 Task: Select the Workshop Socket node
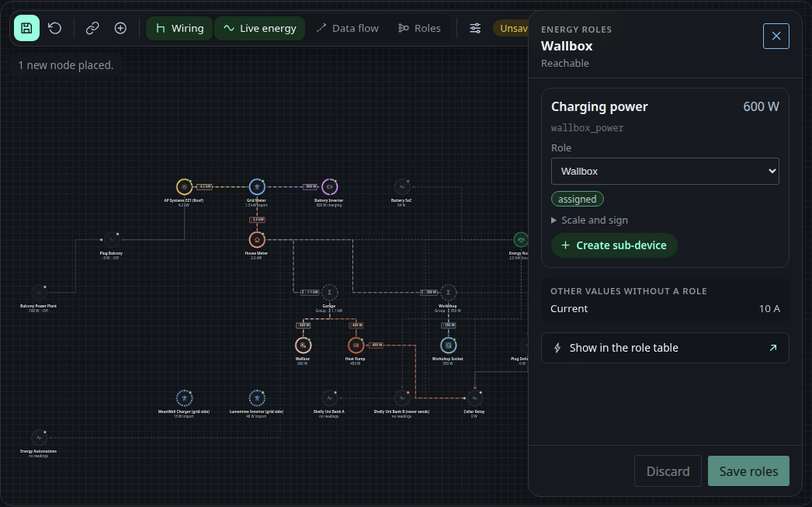(449, 346)
